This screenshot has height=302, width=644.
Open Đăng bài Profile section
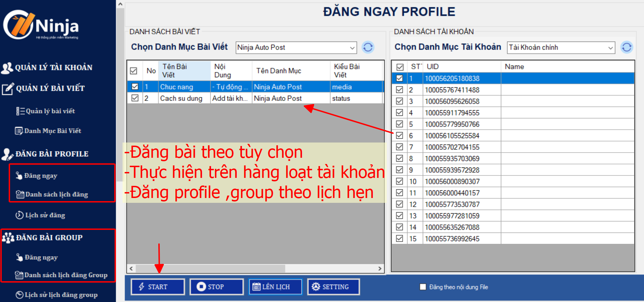52,154
